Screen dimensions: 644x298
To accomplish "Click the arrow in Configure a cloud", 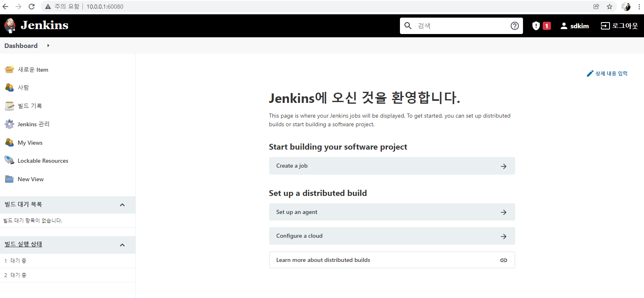I will 503,236.
